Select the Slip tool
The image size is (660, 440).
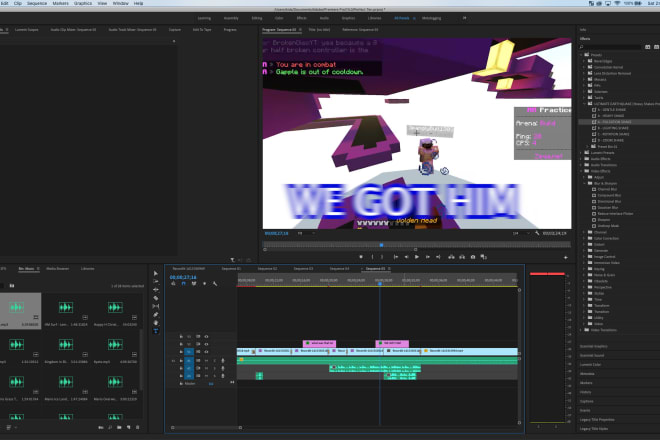(156, 306)
